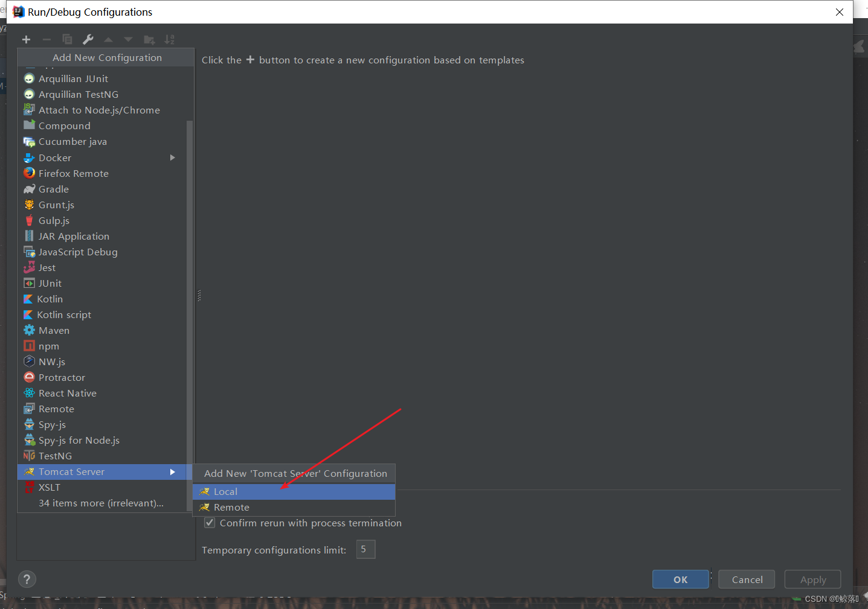This screenshot has height=609, width=868.
Task: Select Kotlin script configuration
Action: [x=102, y=314]
